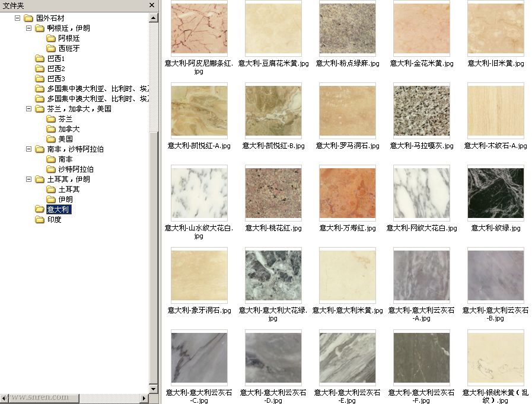Click the 西班牙 folder icon
The height and width of the screenshot is (404, 532).
tap(51, 49)
